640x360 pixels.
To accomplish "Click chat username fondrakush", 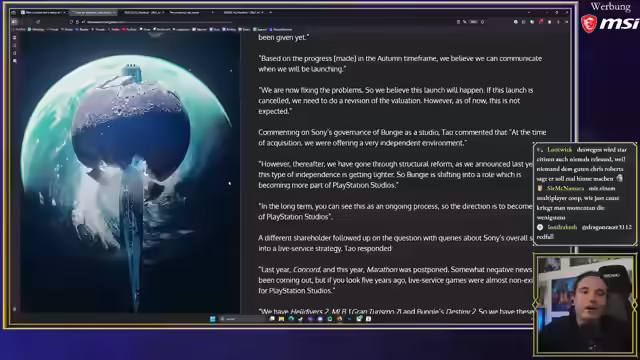I will pyautogui.click(x=562, y=227).
